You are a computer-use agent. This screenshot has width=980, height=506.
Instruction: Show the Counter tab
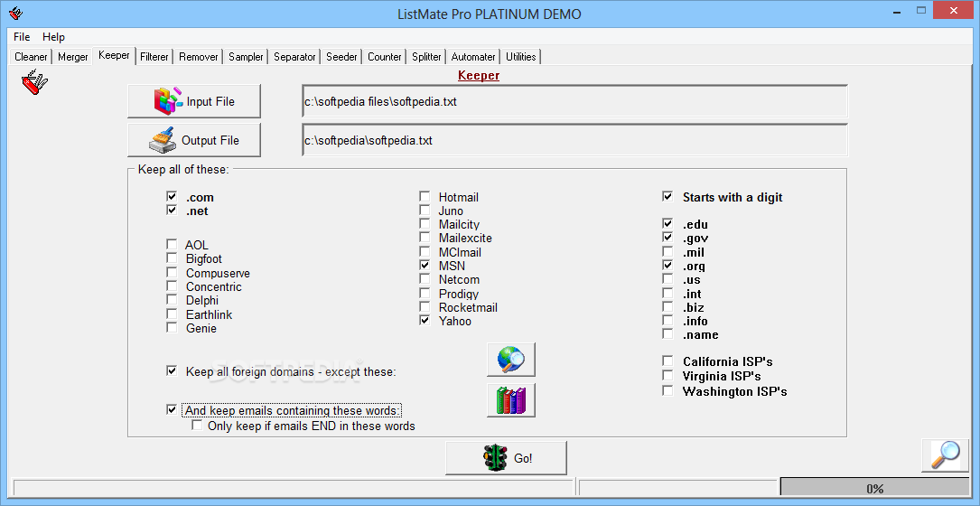coord(385,57)
